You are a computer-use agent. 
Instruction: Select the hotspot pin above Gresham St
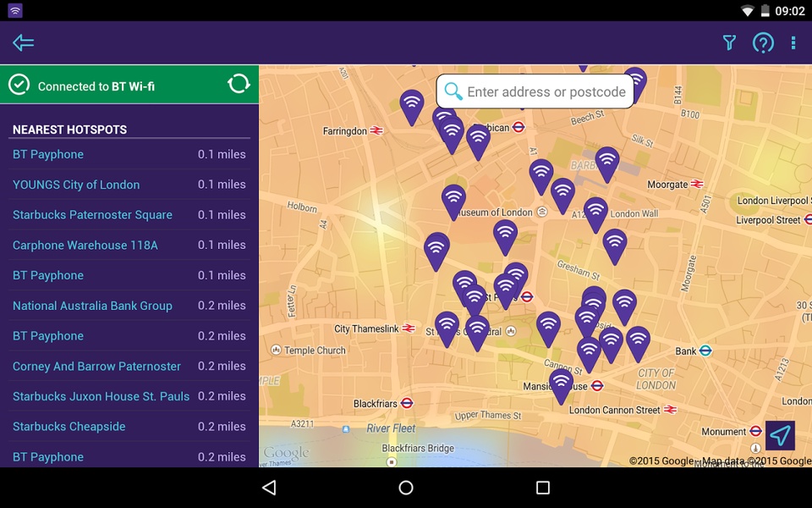click(615, 246)
